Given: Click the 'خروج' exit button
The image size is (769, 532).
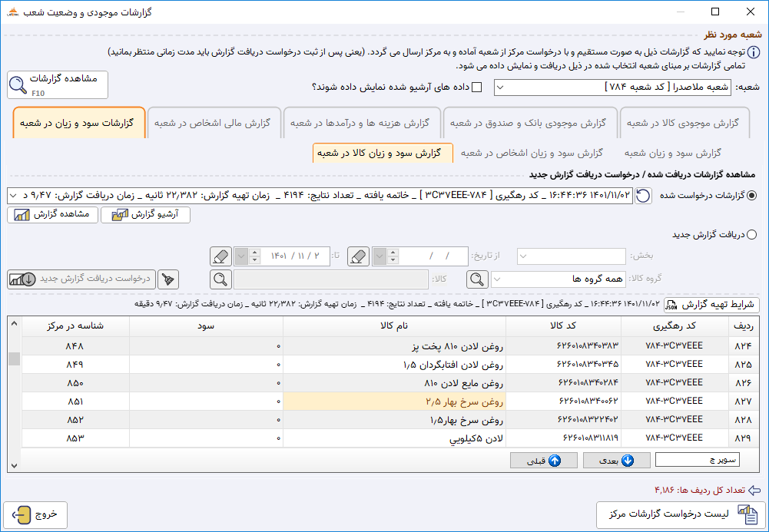Looking at the screenshot, I should (35, 514).
